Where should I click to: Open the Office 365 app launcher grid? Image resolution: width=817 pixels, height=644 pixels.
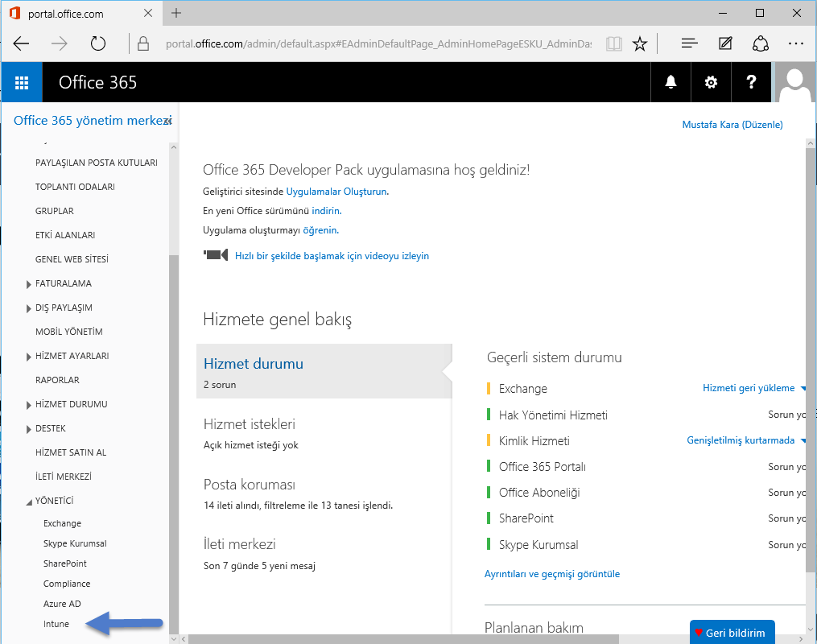(x=22, y=82)
